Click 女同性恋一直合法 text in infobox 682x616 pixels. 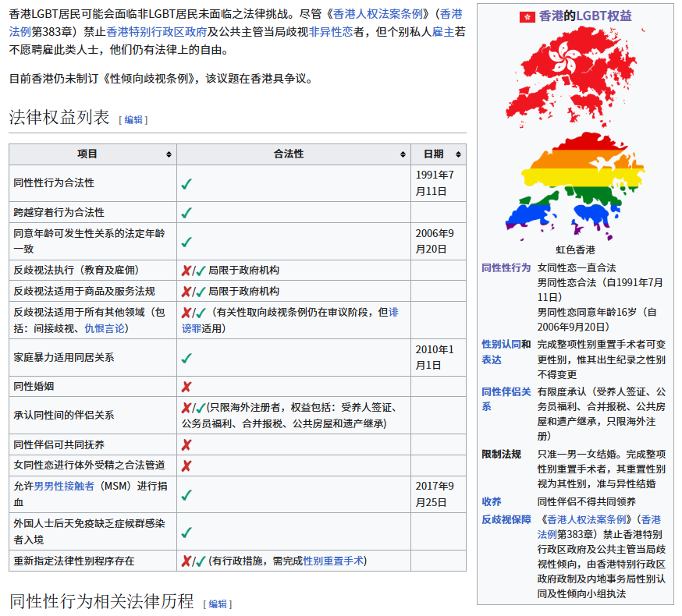pos(577,267)
